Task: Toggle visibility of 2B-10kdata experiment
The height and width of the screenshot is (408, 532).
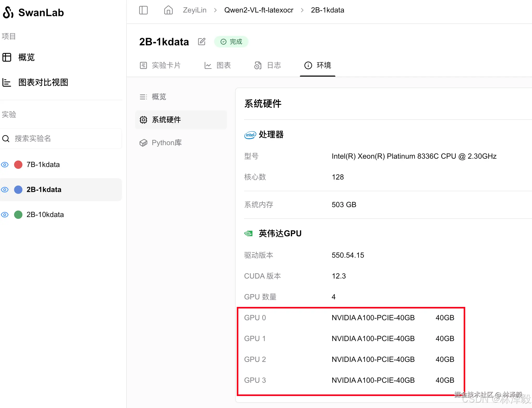Action: tap(5, 214)
